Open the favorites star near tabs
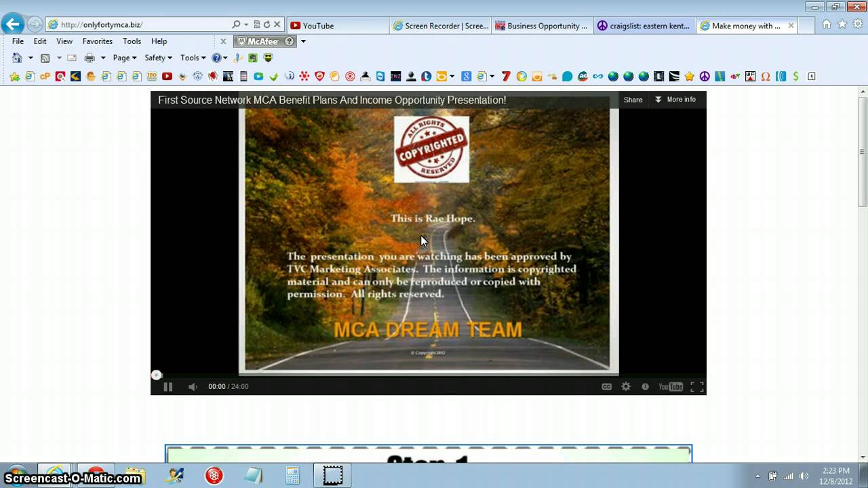The image size is (868, 488). pos(842,24)
